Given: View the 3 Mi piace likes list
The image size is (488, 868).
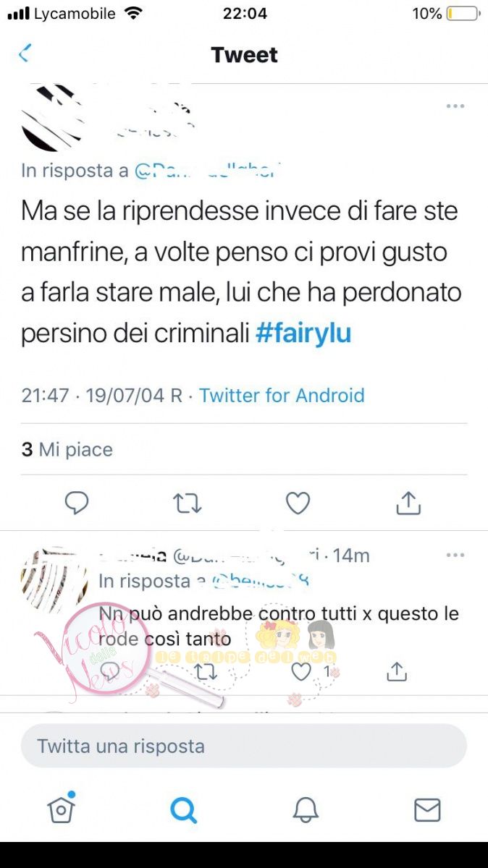Looking at the screenshot, I should coord(67,450).
